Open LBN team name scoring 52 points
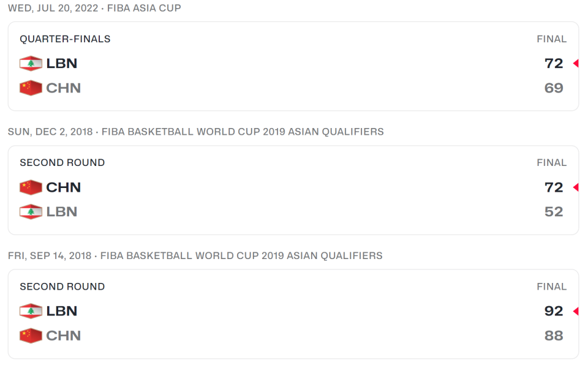This screenshot has width=588, height=365. point(61,211)
